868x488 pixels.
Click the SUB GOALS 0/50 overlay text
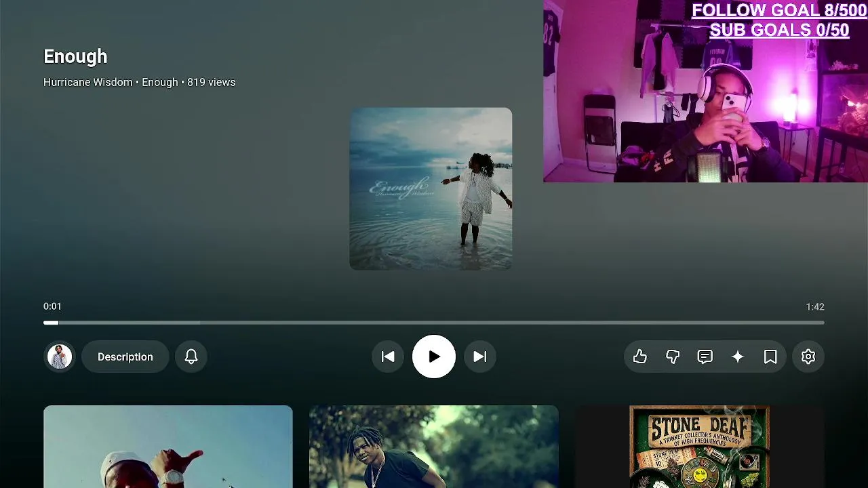point(779,30)
